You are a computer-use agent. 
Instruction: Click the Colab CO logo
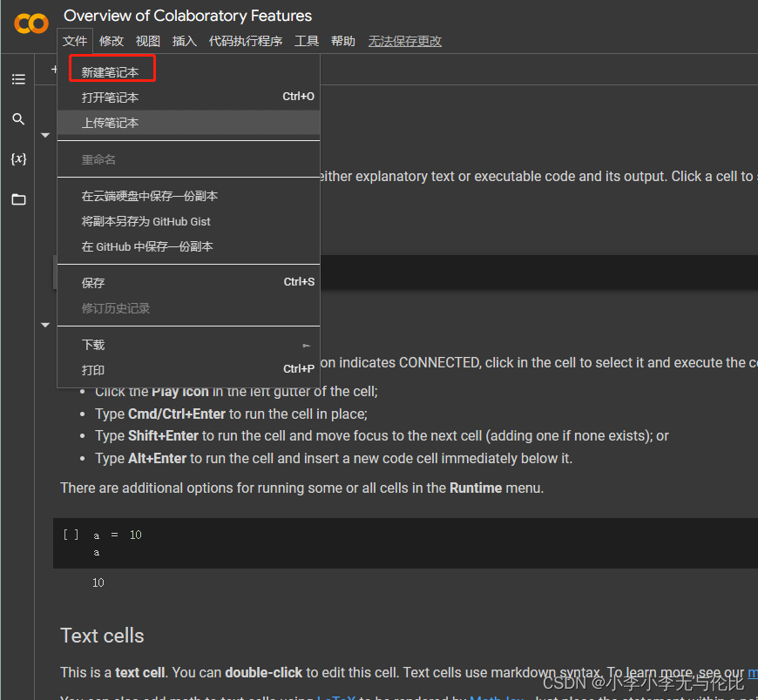coord(31,24)
